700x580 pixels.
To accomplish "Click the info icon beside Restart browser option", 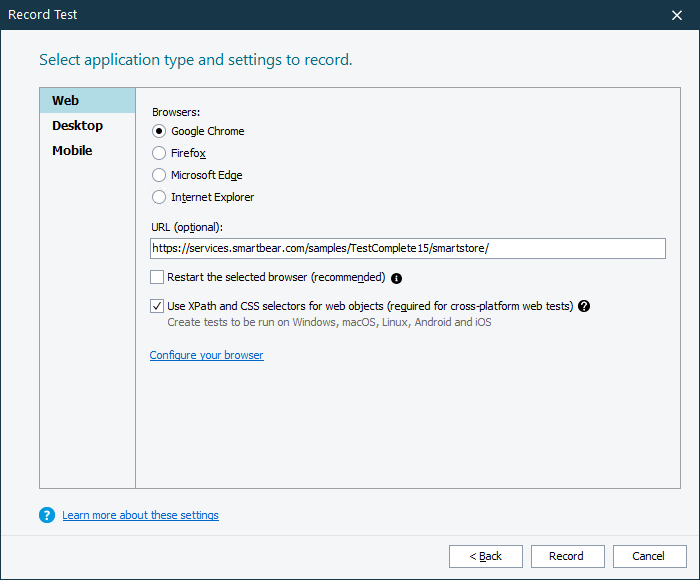I will [397, 278].
